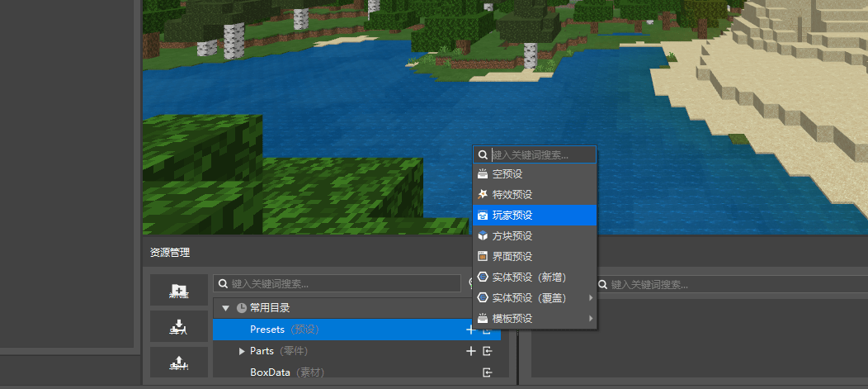Open 实体预设（覆盖） submenu arrow
The width and height of the screenshot is (868, 389).
[x=591, y=298]
